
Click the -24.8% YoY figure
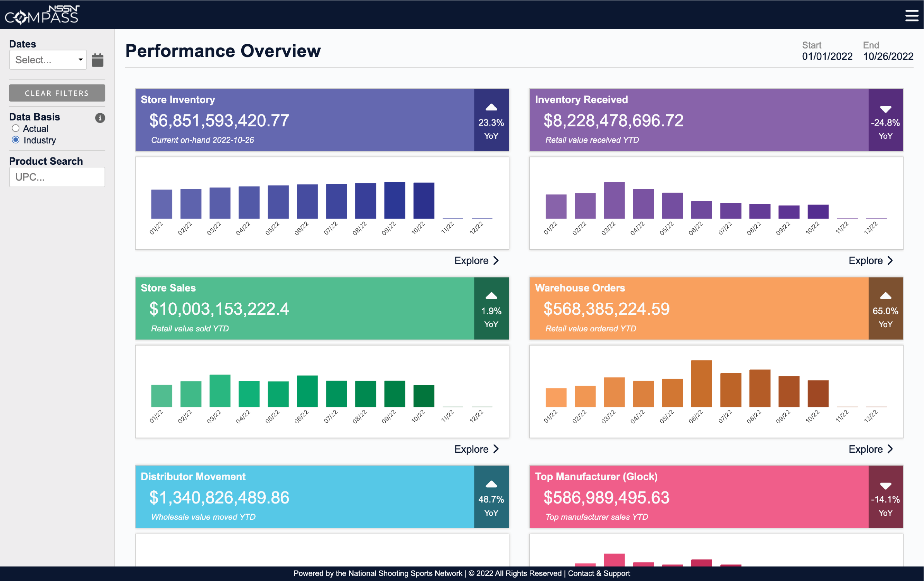885,122
